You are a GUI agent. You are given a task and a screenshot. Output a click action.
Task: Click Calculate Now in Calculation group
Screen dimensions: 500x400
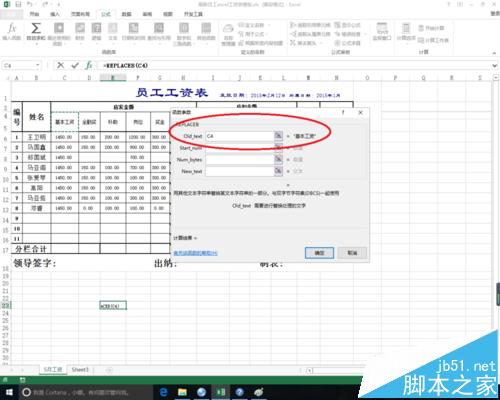(431, 28)
